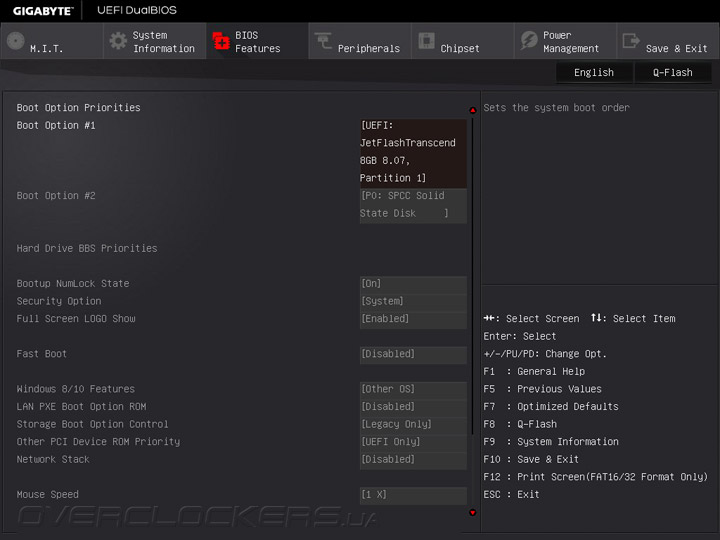This screenshot has width=720, height=540.
Task: Click the M.I.T. disc icon
Action: (16, 41)
